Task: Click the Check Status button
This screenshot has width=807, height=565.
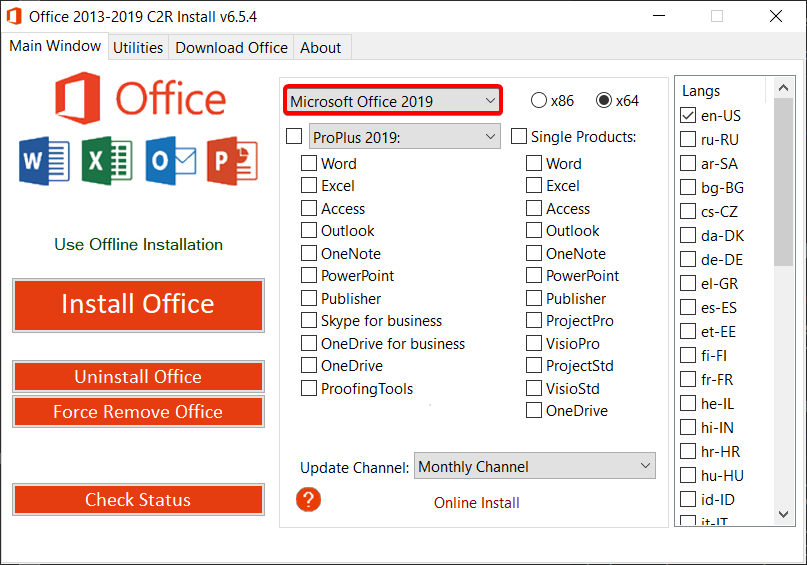Action: [x=138, y=500]
